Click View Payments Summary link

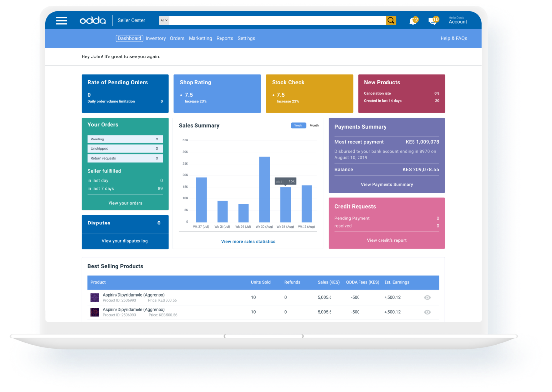[386, 185]
